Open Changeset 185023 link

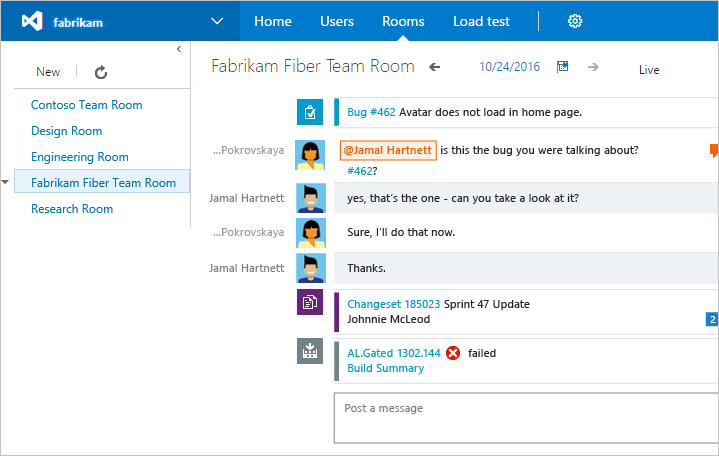point(393,304)
